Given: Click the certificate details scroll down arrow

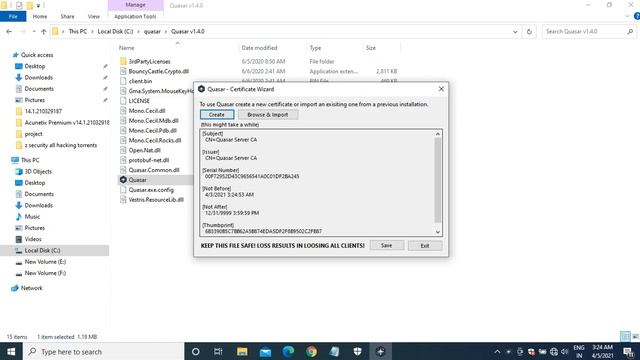Looking at the screenshot, I should 438,232.
